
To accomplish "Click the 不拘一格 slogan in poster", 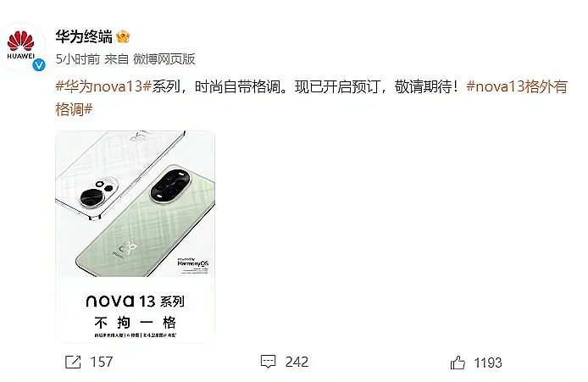I will tap(135, 323).
